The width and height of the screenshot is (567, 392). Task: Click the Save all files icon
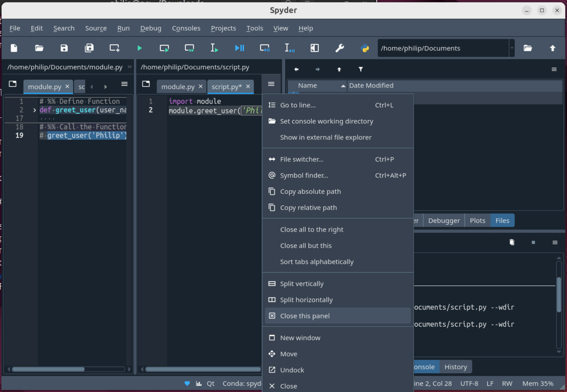[89, 48]
